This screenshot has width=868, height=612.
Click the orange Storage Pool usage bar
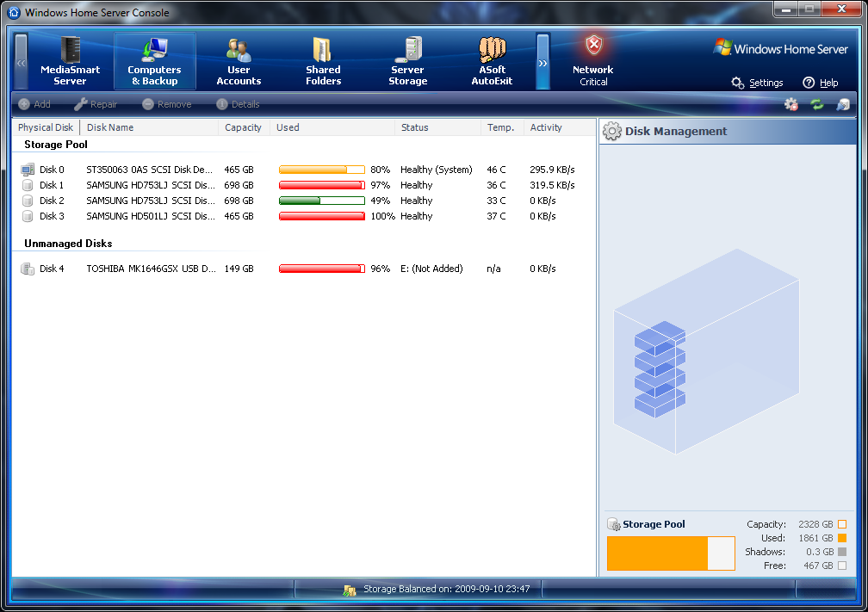671,553
